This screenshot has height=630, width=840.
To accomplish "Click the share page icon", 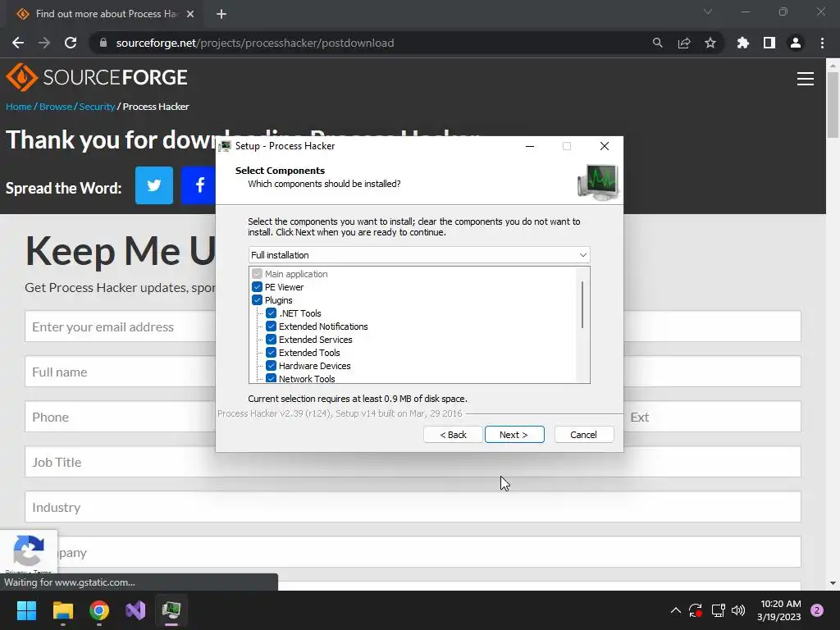I will [x=684, y=43].
